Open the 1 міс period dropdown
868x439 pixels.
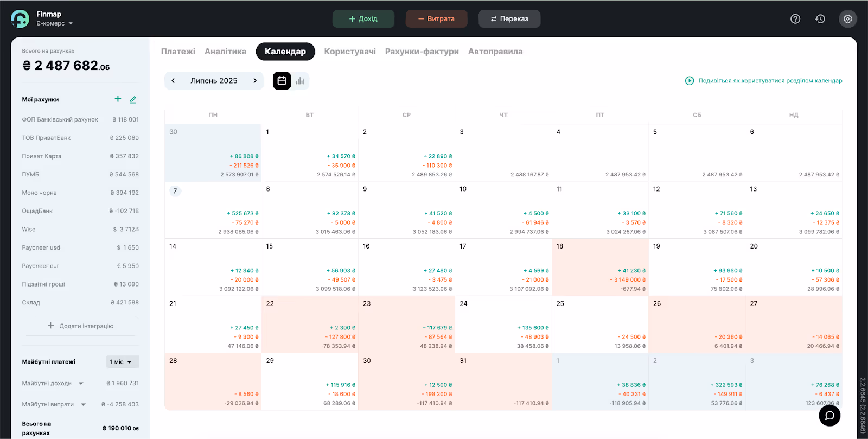[123, 362]
